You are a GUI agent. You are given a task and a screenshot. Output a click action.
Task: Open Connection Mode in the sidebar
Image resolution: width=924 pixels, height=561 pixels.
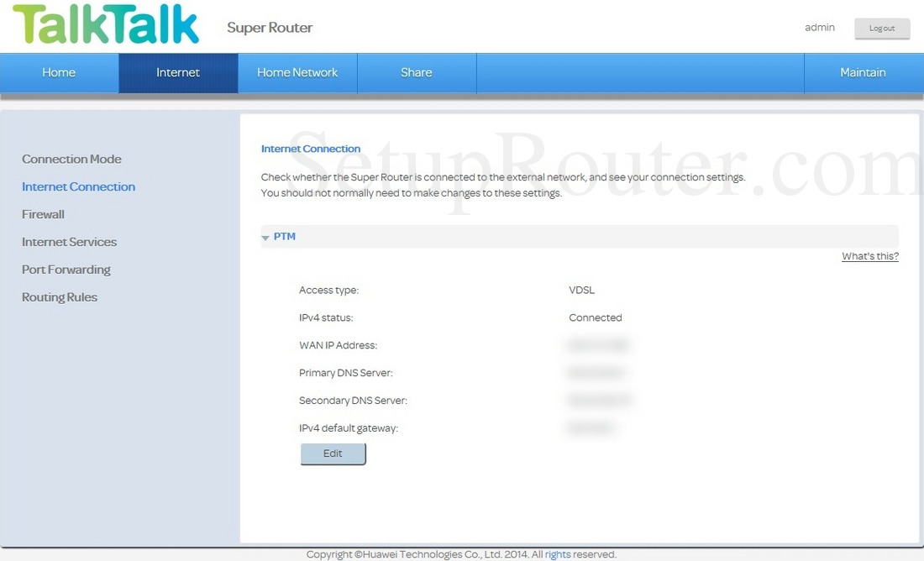(x=71, y=159)
